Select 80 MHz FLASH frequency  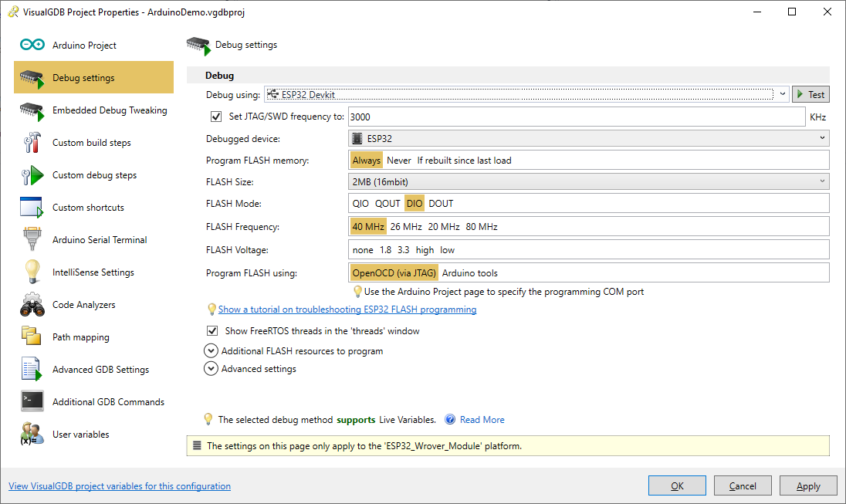coord(481,227)
